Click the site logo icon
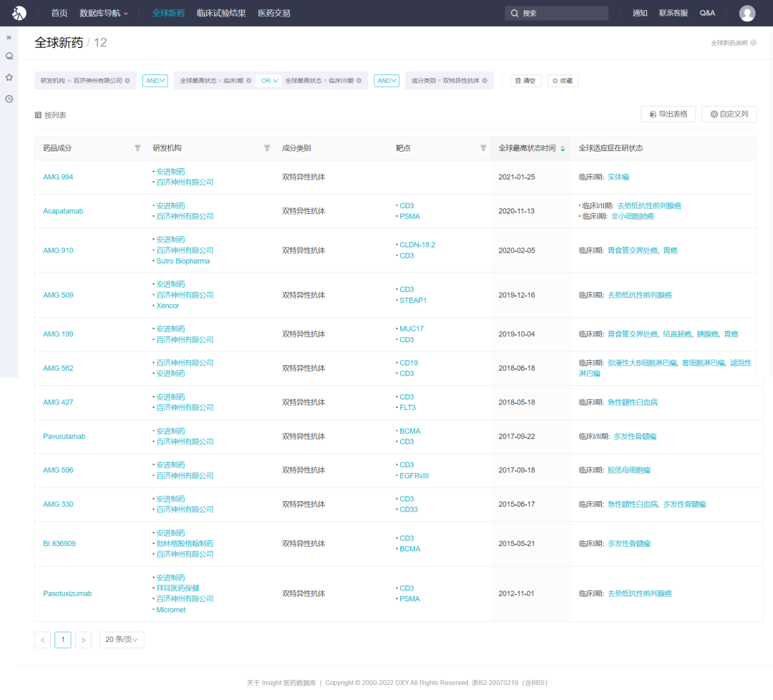 19,14
